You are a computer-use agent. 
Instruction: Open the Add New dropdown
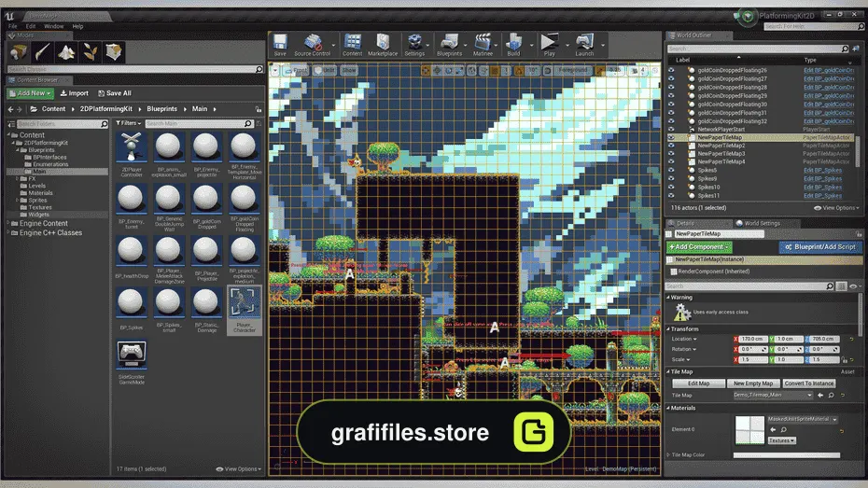[31, 93]
